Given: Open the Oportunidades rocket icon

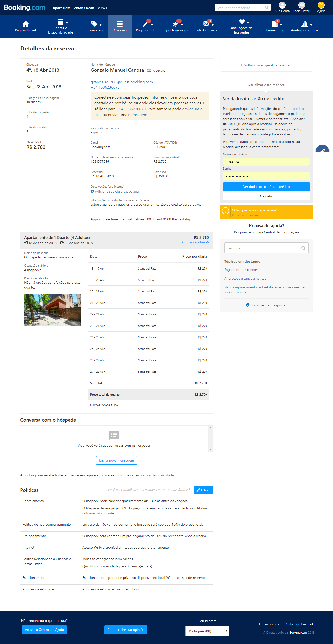Looking at the screenshot, I should (175, 24).
